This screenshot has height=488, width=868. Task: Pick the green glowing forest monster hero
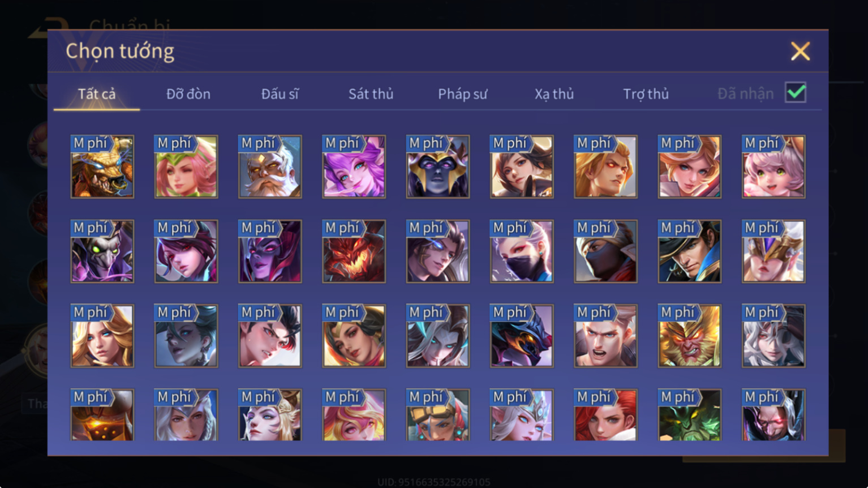(x=689, y=414)
